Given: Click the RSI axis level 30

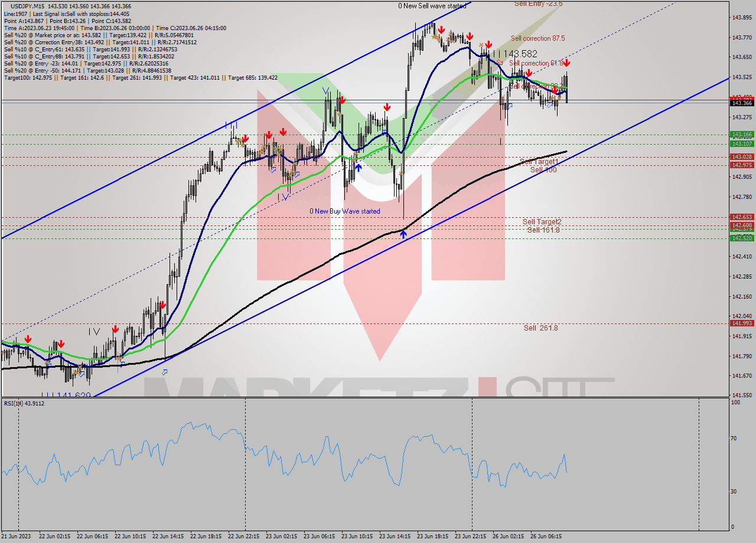Looking at the screenshot, I should point(735,491).
